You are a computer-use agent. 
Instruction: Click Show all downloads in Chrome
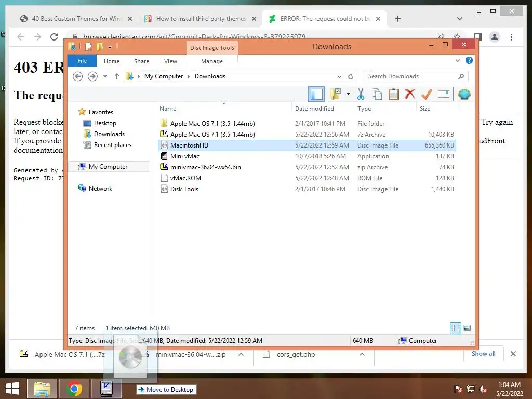(x=484, y=354)
